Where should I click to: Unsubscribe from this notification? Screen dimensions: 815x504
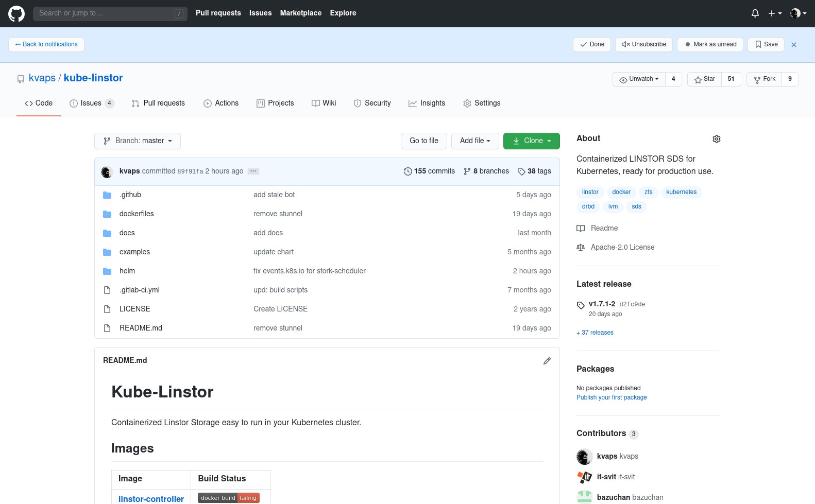point(644,45)
